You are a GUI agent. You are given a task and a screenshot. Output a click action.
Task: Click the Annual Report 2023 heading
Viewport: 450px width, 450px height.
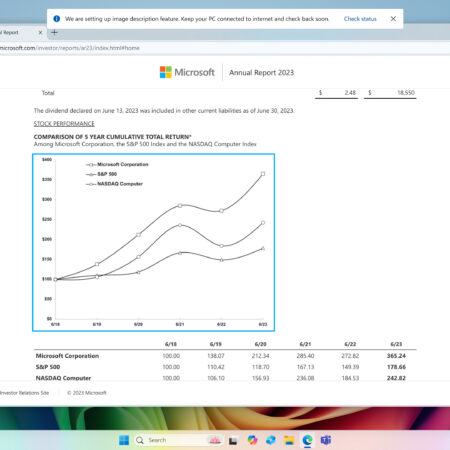pos(261,73)
